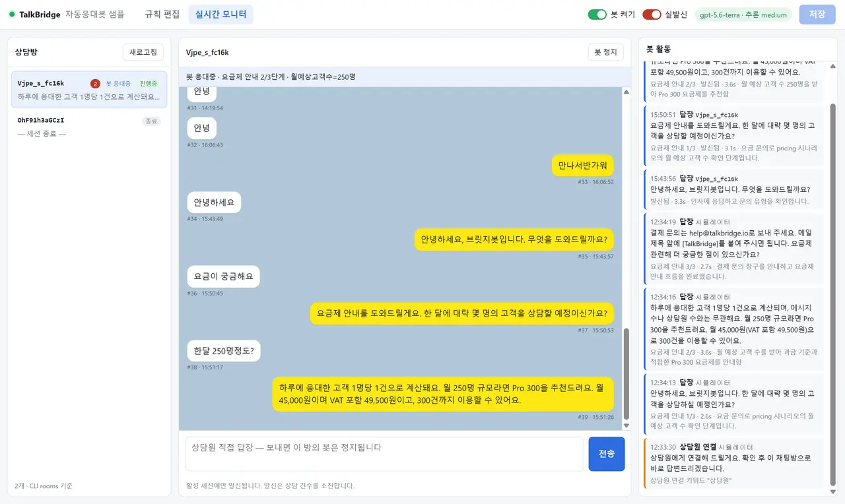
Task: Click the green status dot beside TalkBridge
Action: [12, 15]
